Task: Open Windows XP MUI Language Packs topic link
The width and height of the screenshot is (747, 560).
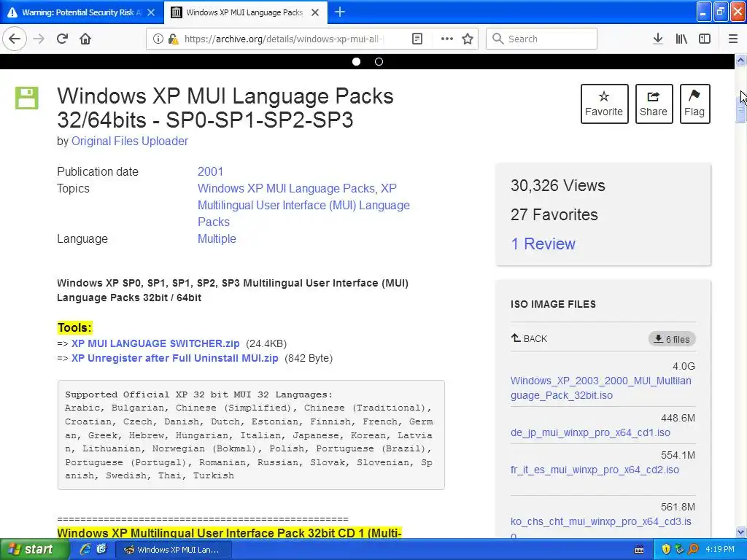Action: click(x=286, y=188)
